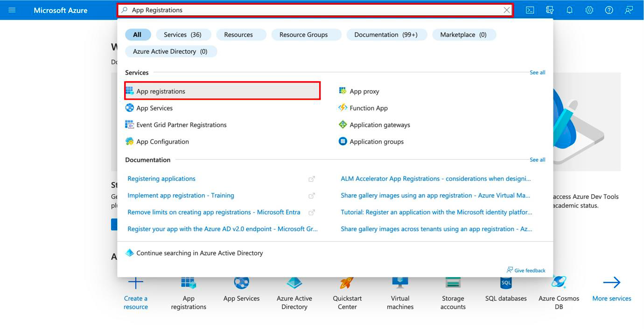This screenshot has width=644, height=329.
Task: Select the Azure Active Directory (0) filter
Action: coord(170,51)
